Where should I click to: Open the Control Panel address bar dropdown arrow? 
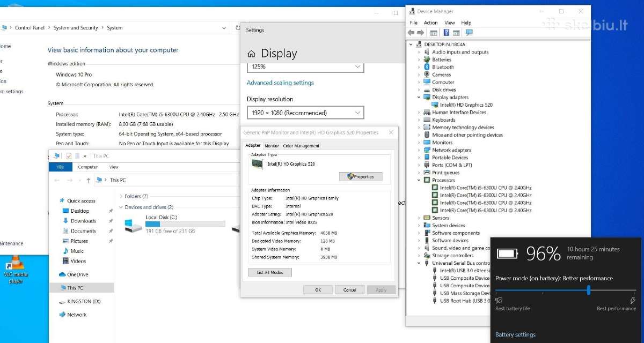click(224, 28)
